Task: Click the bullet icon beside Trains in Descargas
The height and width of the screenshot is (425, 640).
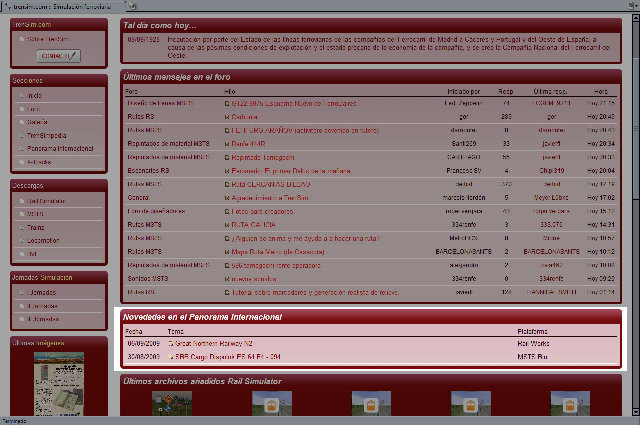Action: click(20, 227)
